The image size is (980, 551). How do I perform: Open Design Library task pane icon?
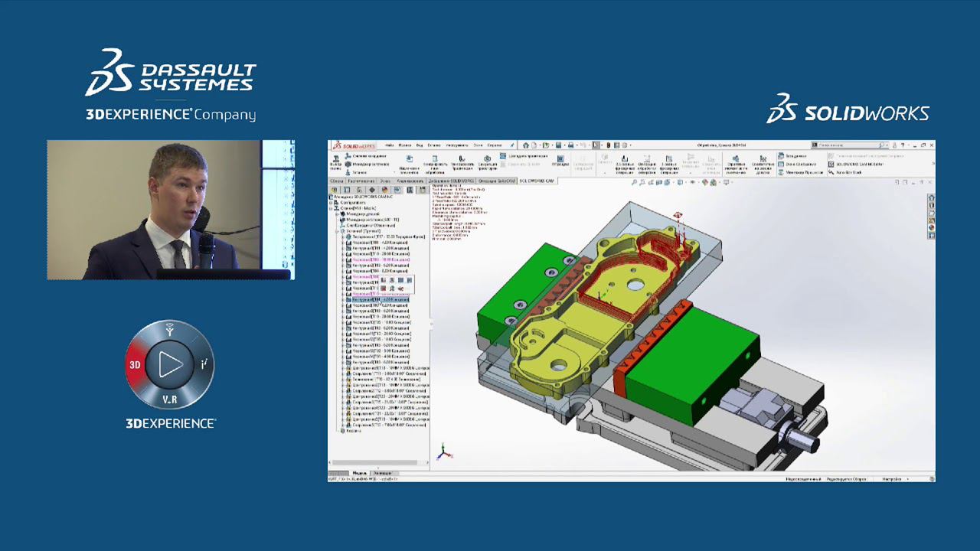point(932,205)
